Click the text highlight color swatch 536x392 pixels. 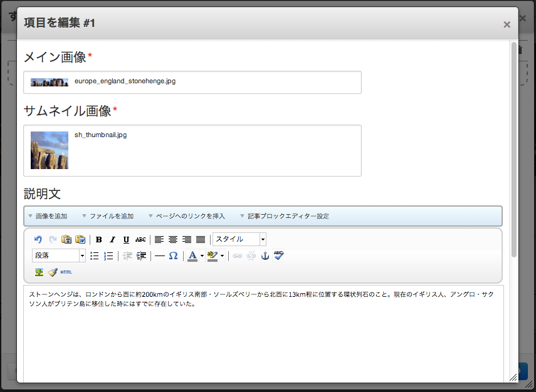pyautogui.click(x=212, y=255)
